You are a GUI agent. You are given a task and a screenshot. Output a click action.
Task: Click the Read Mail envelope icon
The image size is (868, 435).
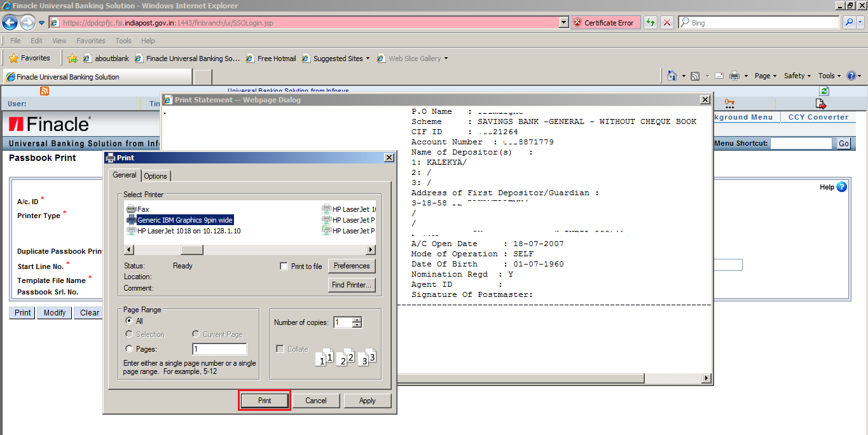(x=719, y=75)
